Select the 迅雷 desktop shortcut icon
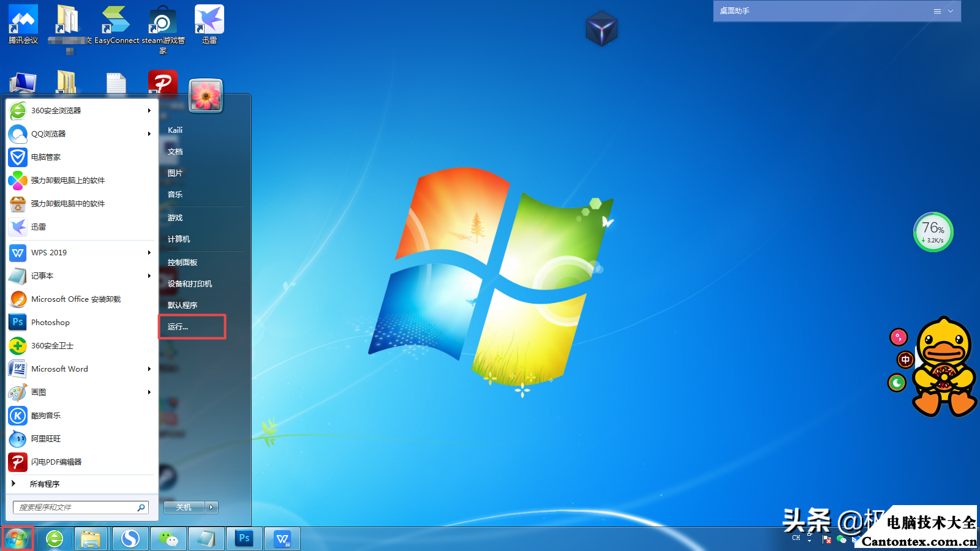This screenshot has width=980, height=551. (209, 24)
